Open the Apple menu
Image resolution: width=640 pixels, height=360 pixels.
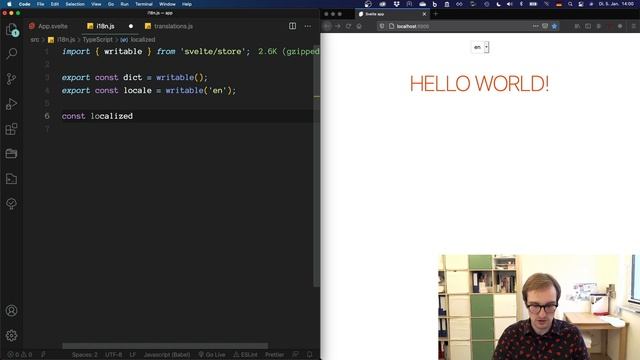[x=9, y=4]
